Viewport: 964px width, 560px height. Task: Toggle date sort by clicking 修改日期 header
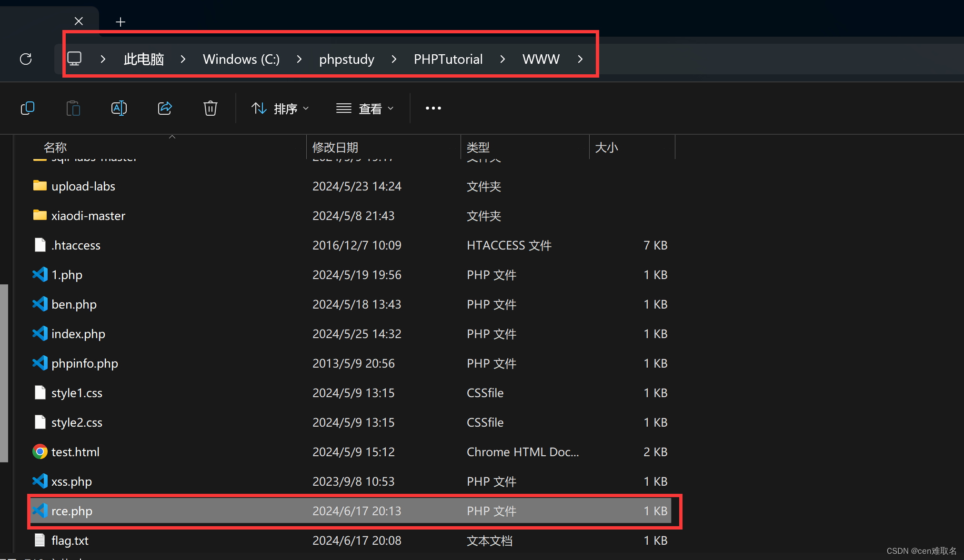[x=335, y=147]
